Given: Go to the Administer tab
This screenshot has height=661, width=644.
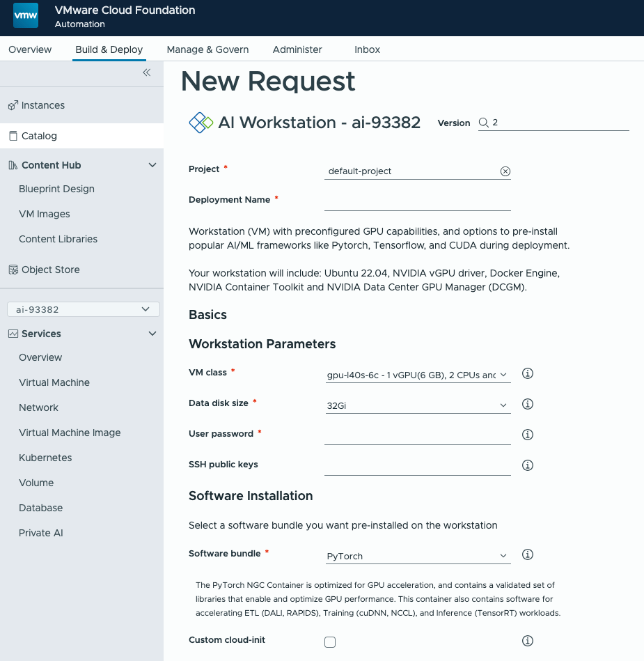Looking at the screenshot, I should click(x=297, y=49).
